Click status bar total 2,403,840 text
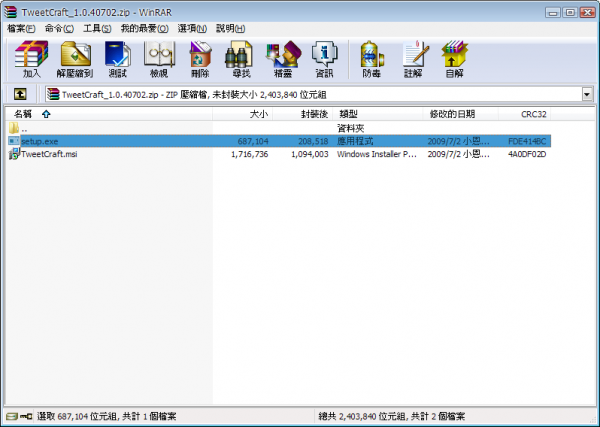This screenshot has width=600, height=427. 392,416
